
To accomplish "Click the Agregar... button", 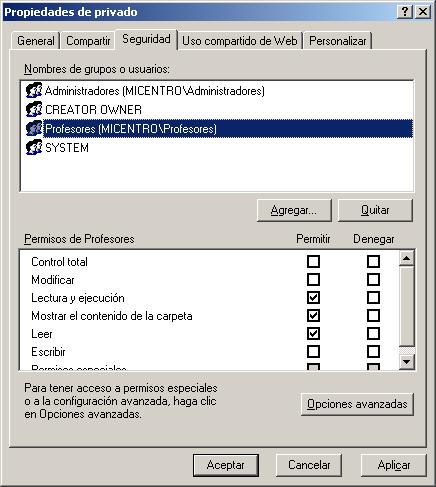I will point(294,210).
